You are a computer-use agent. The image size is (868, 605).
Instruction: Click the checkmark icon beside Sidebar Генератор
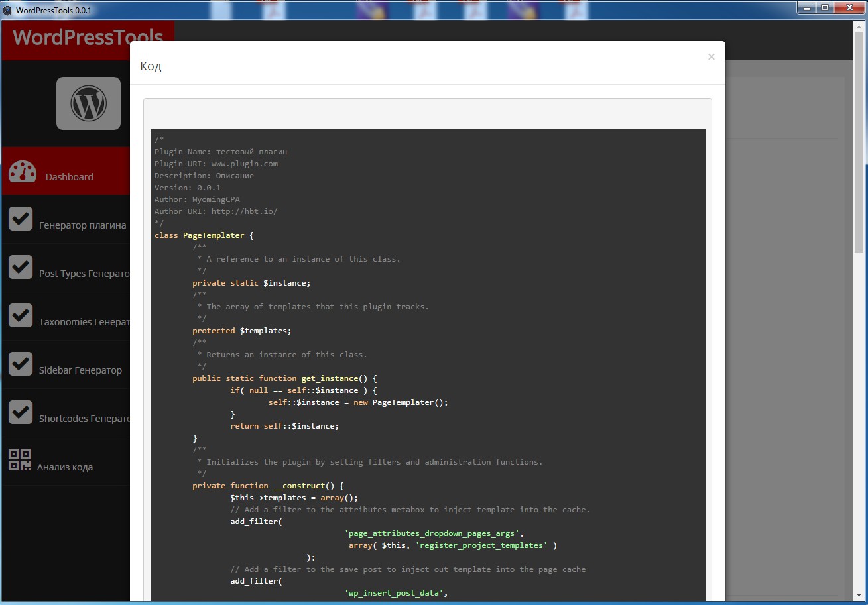(x=21, y=364)
